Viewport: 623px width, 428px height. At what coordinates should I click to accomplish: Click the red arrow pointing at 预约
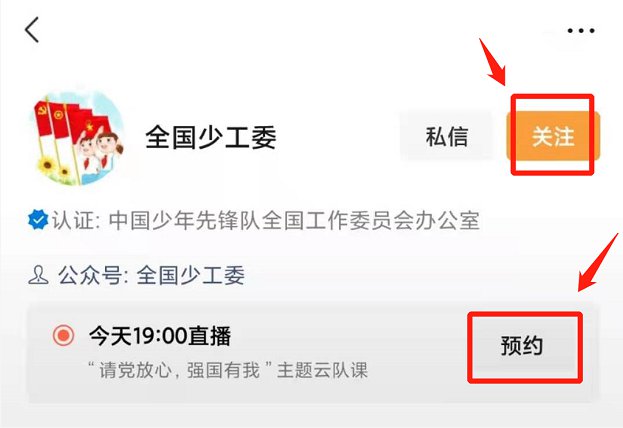pyautogui.click(x=598, y=262)
